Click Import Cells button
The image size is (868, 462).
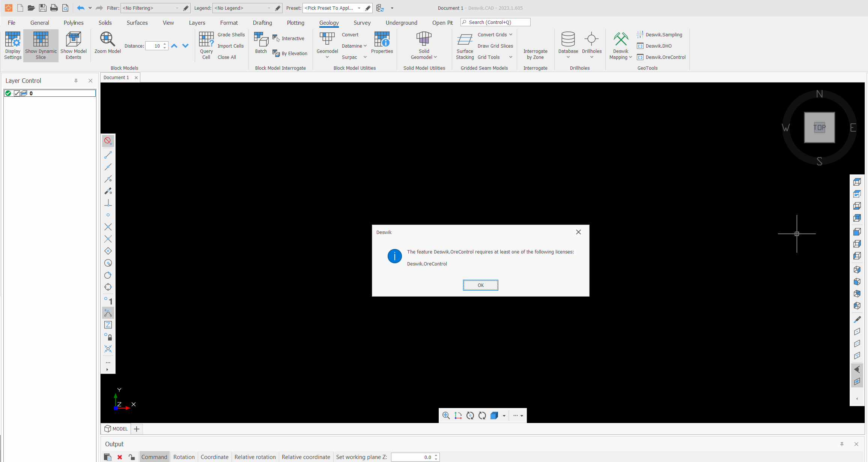230,46
